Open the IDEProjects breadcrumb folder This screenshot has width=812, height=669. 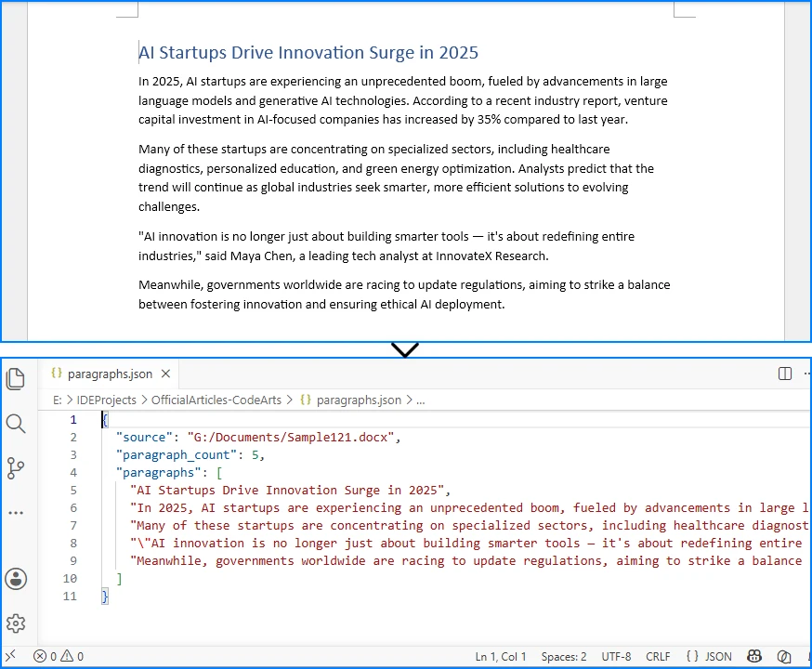click(106, 400)
